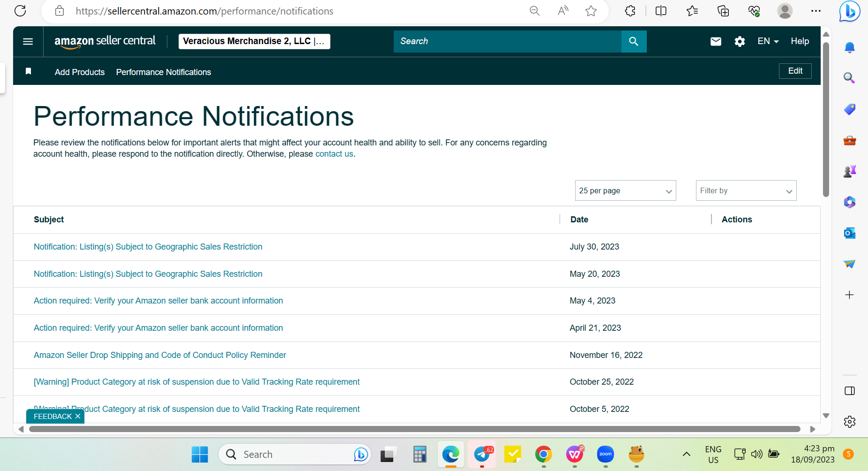Screen dimensions: 868x471
Task: Open Browser Essentials heart icon
Action: click(x=754, y=11)
